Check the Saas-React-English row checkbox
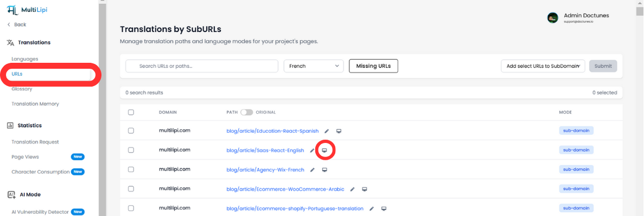 point(131,150)
